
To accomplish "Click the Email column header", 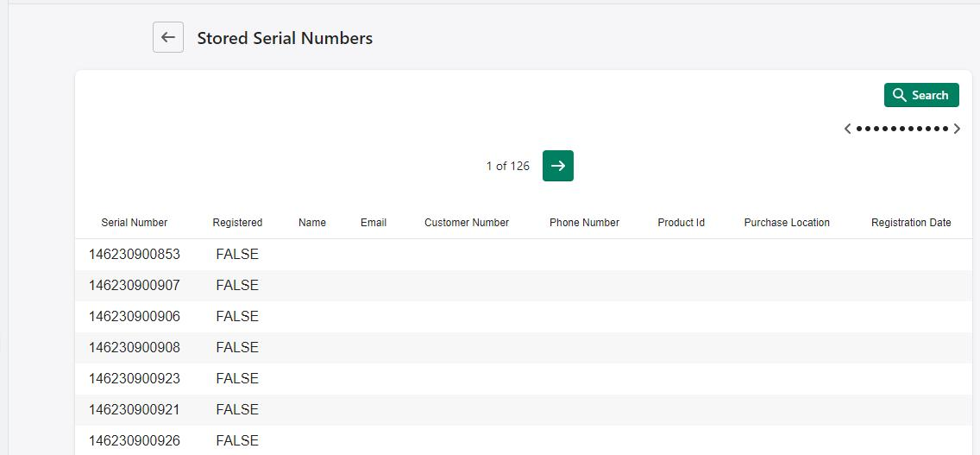I will pyautogui.click(x=374, y=223).
